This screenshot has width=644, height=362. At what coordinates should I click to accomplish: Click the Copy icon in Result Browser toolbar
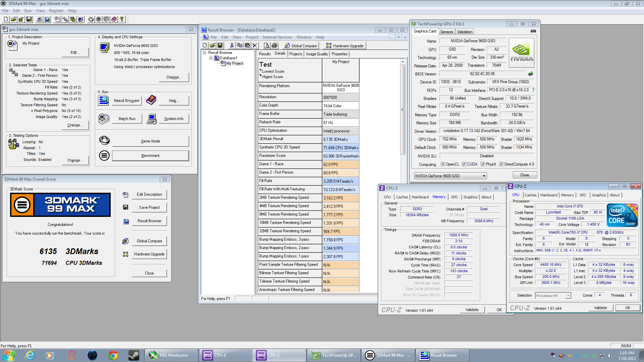pyautogui.click(x=239, y=46)
